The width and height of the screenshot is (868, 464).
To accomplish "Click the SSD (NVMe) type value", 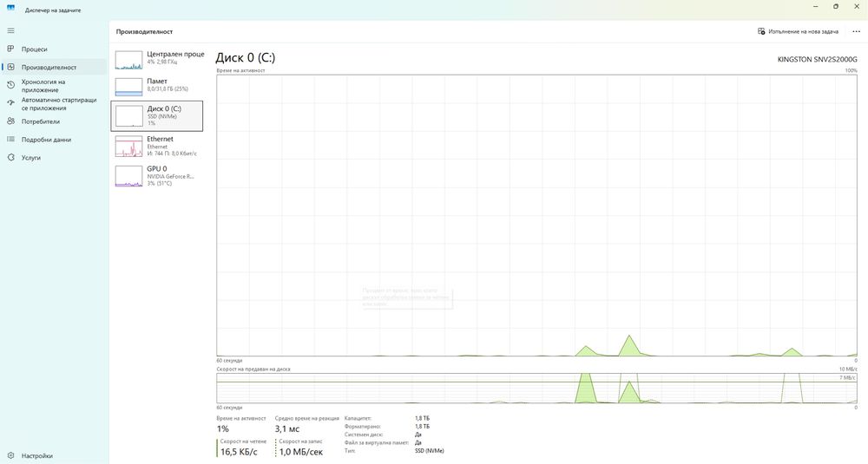I will tap(429, 451).
